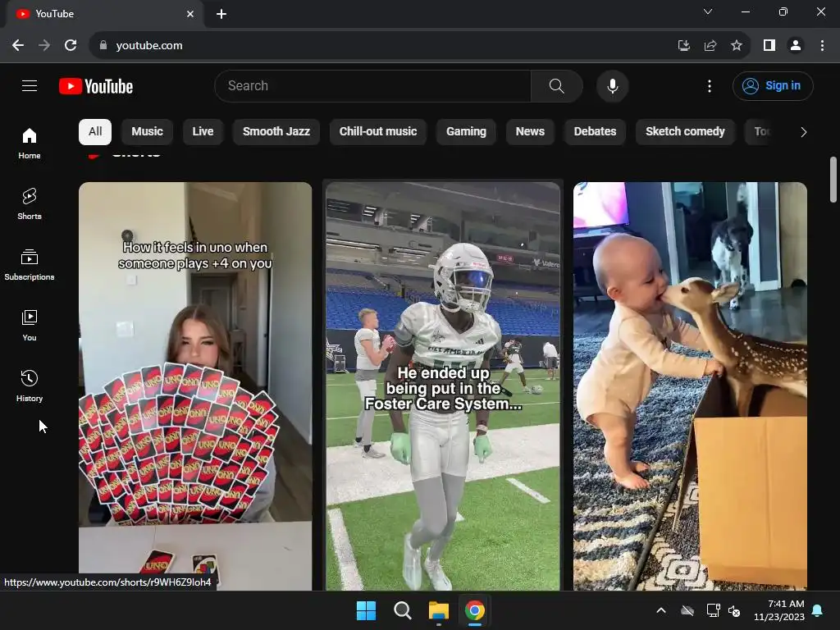View site info lock icon
Viewport: 840px width, 630px height.
tap(103, 46)
